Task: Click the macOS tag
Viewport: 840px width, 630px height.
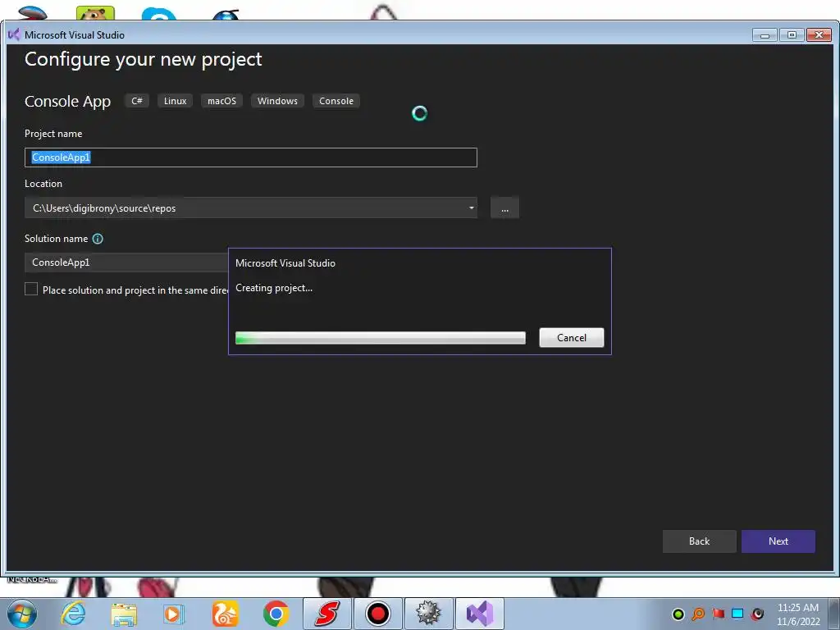Action: coord(221,101)
